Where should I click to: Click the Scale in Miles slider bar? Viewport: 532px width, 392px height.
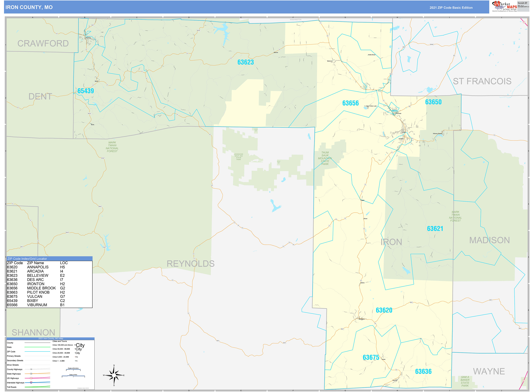(74, 376)
